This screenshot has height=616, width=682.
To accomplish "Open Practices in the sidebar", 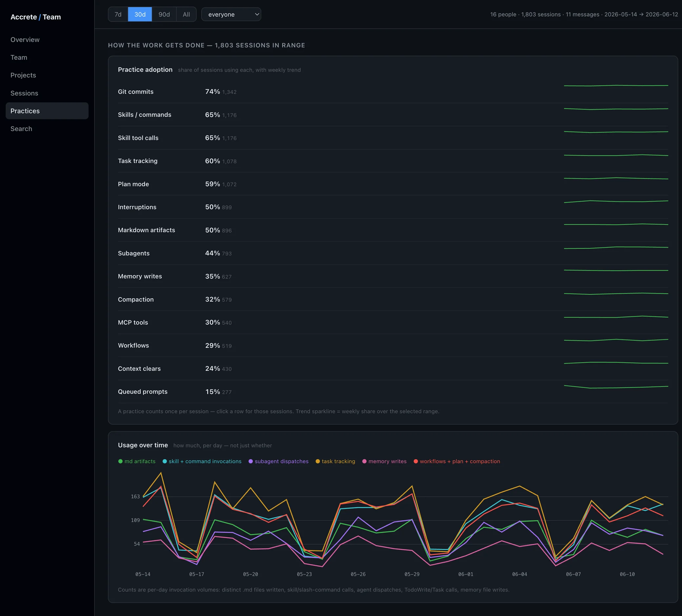I will tap(47, 111).
